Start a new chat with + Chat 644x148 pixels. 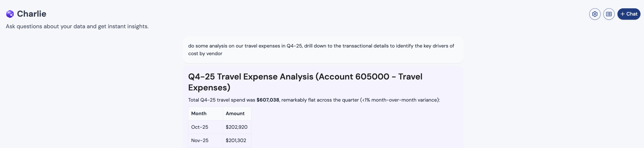point(629,14)
